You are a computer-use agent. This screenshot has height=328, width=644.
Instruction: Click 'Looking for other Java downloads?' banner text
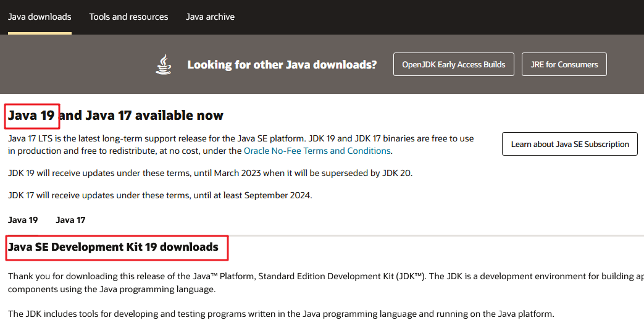pyautogui.click(x=282, y=64)
